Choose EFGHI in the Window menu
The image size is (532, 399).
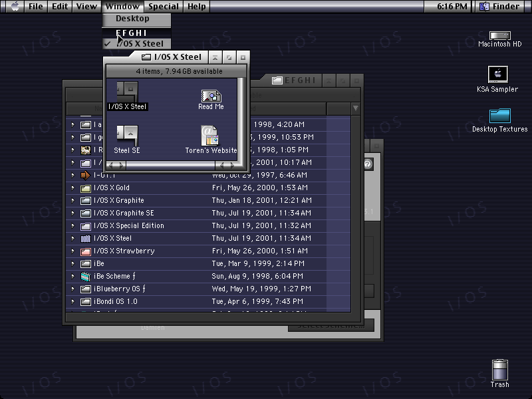[x=137, y=33]
